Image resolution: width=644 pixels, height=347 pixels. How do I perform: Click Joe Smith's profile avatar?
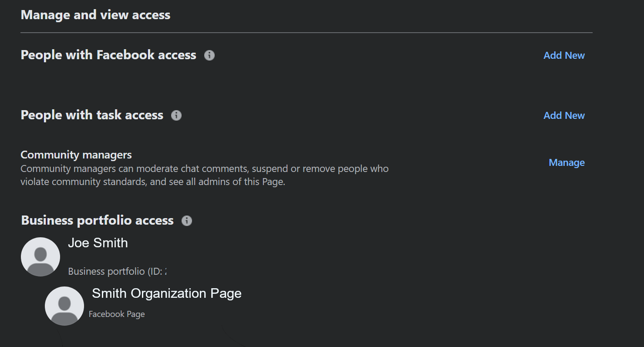coord(40,257)
